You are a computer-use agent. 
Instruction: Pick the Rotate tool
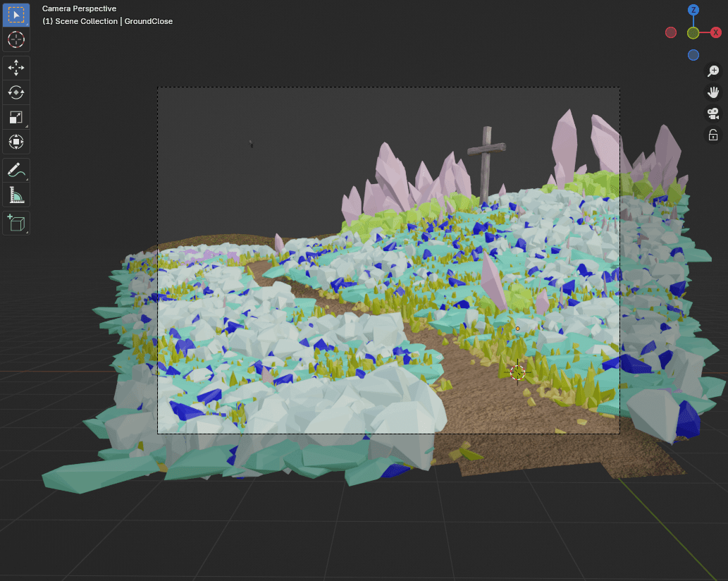coord(16,92)
